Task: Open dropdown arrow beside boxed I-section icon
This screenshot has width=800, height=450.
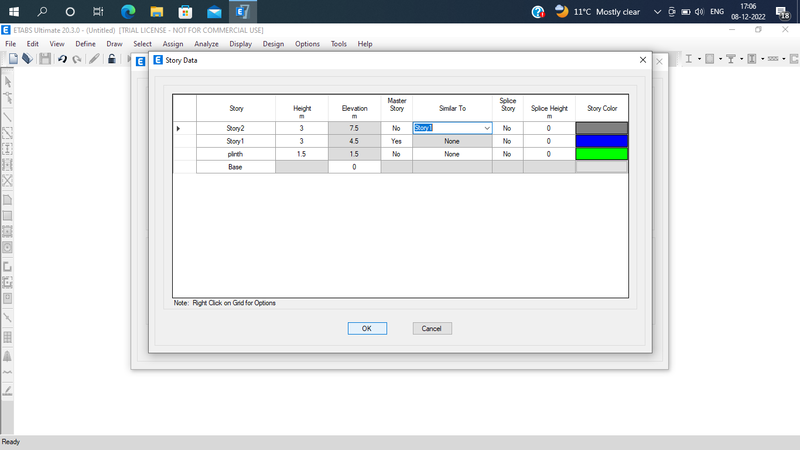Action: tap(763, 59)
